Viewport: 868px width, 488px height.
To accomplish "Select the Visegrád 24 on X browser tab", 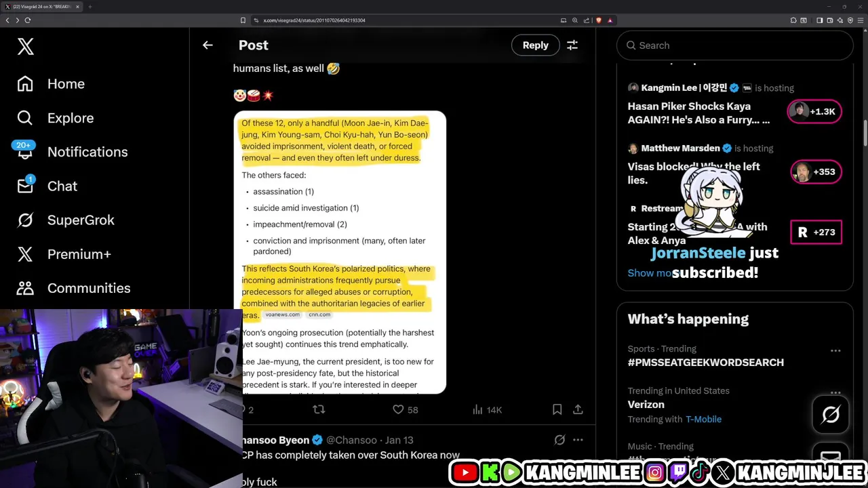I will point(41,7).
